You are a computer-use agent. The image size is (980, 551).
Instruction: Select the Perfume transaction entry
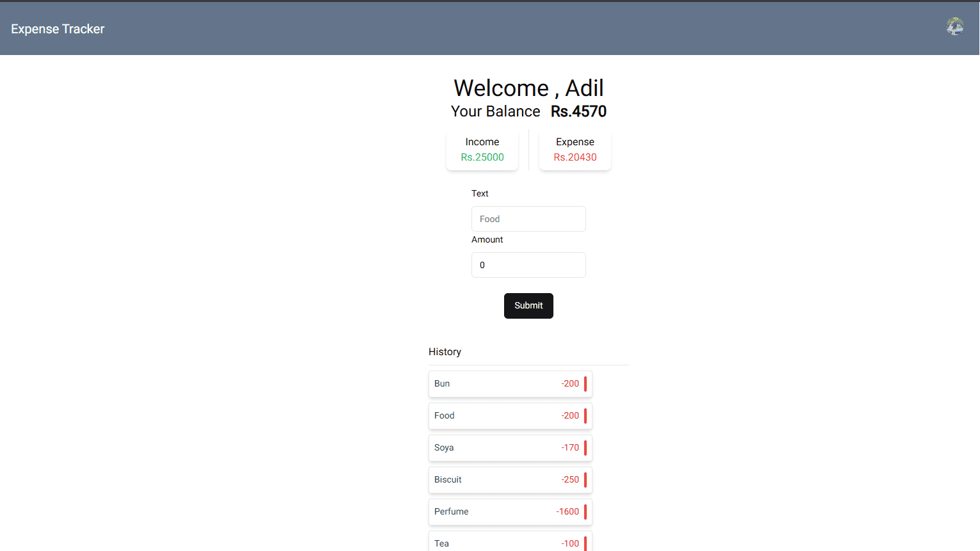(510, 511)
